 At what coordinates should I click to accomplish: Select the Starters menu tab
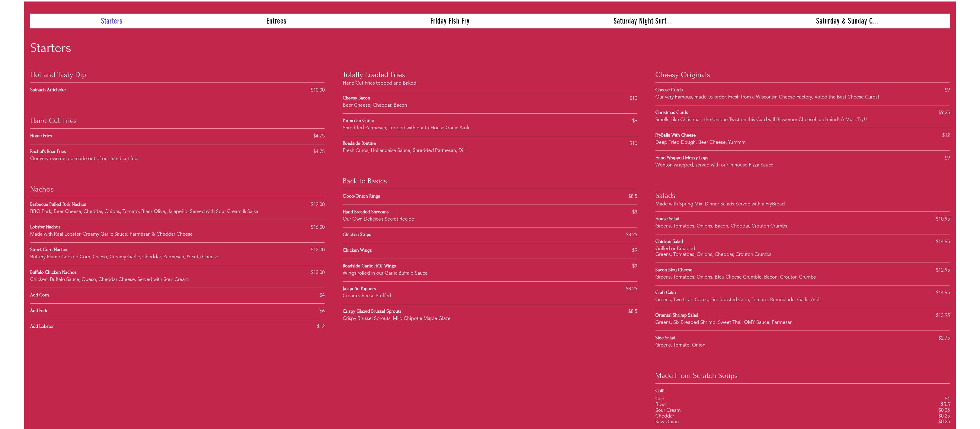tap(111, 21)
